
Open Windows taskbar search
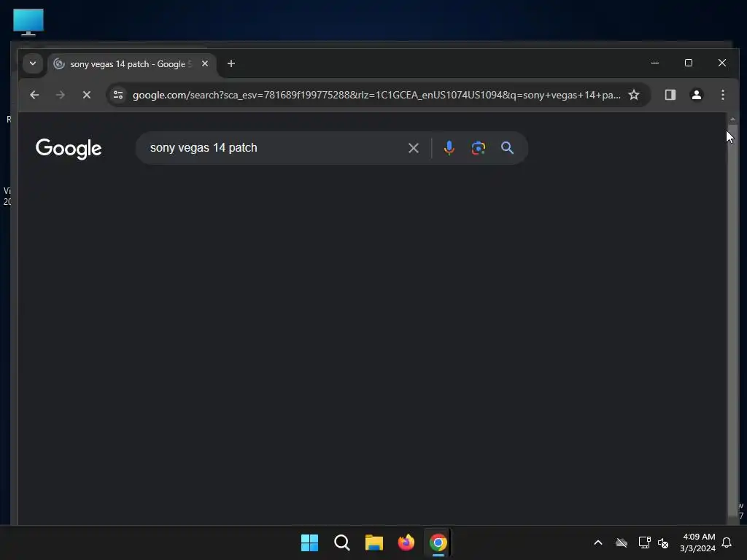(x=341, y=542)
